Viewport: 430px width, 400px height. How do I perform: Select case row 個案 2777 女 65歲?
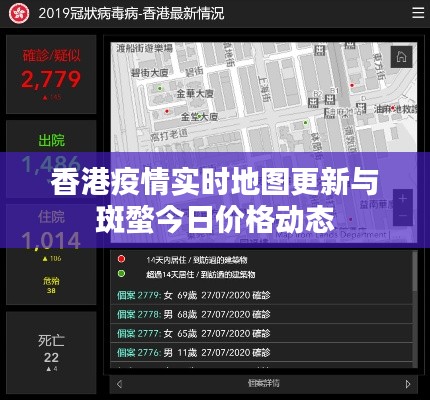click(262, 333)
